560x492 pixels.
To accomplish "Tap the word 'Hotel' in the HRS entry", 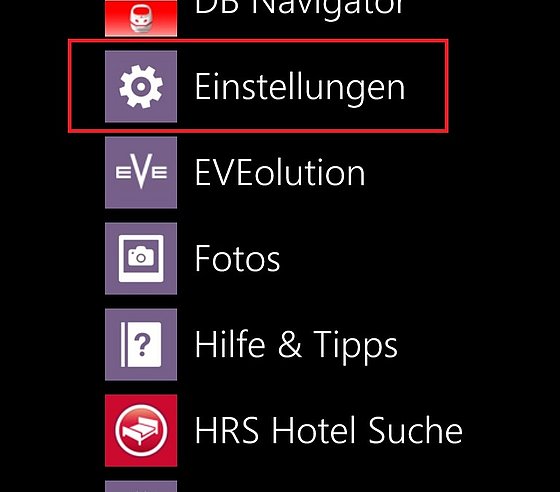I will pyautogui.click(x=315, y=431).
